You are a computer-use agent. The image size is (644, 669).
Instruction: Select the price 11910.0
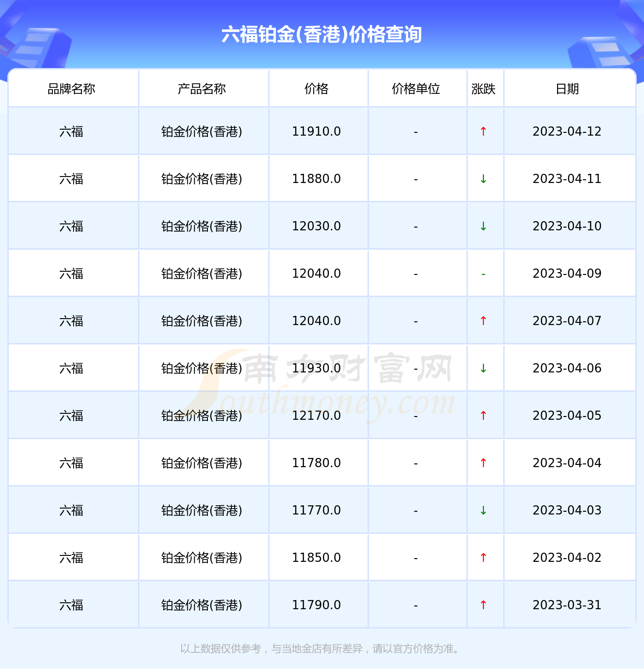point(316,132)
